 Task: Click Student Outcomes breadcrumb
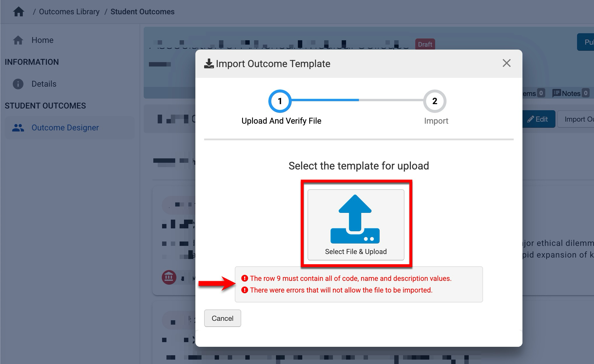[x=142, y=12]
